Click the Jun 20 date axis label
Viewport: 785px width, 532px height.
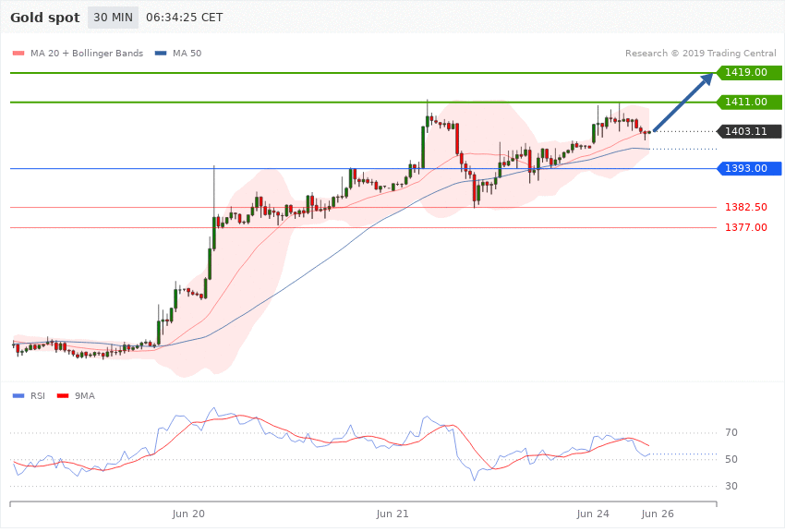coord(188,514)
